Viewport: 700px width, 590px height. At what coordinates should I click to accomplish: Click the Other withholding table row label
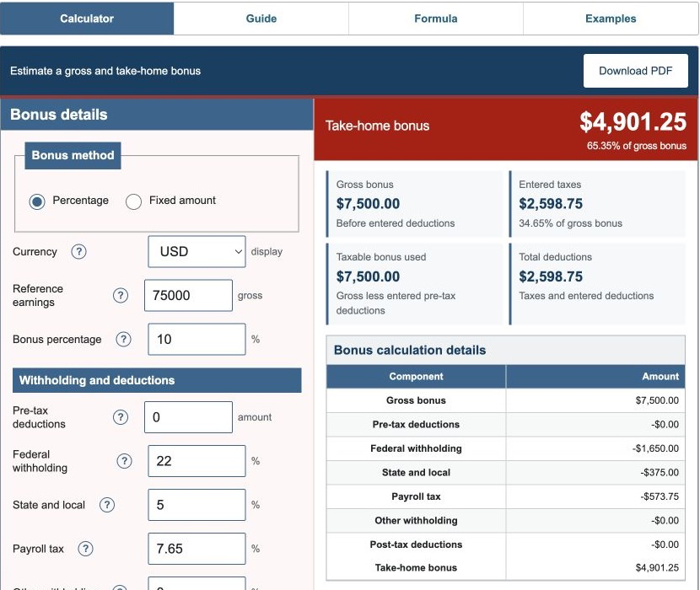416,520
